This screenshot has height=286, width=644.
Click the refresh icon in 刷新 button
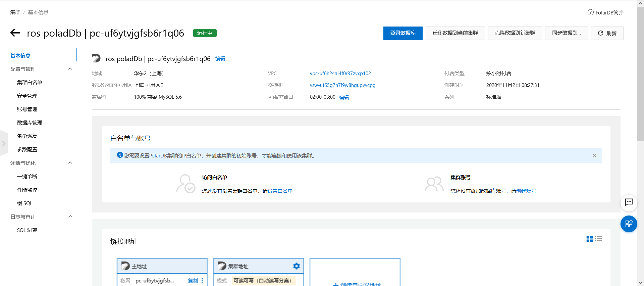(600, 33)
